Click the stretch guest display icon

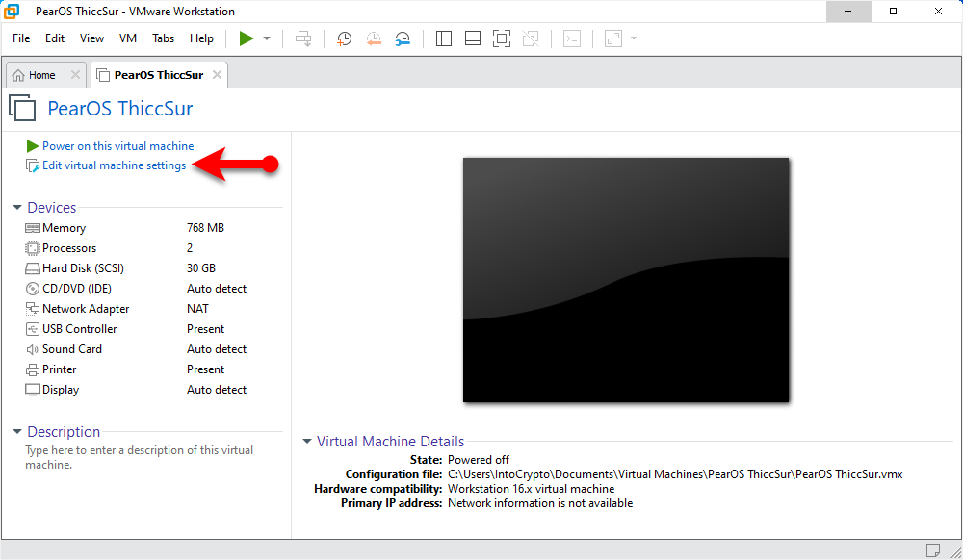coord(613,38)
